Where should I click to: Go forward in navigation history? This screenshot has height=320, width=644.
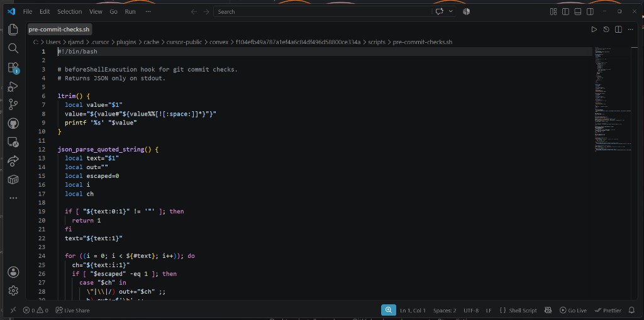(206, 11)
